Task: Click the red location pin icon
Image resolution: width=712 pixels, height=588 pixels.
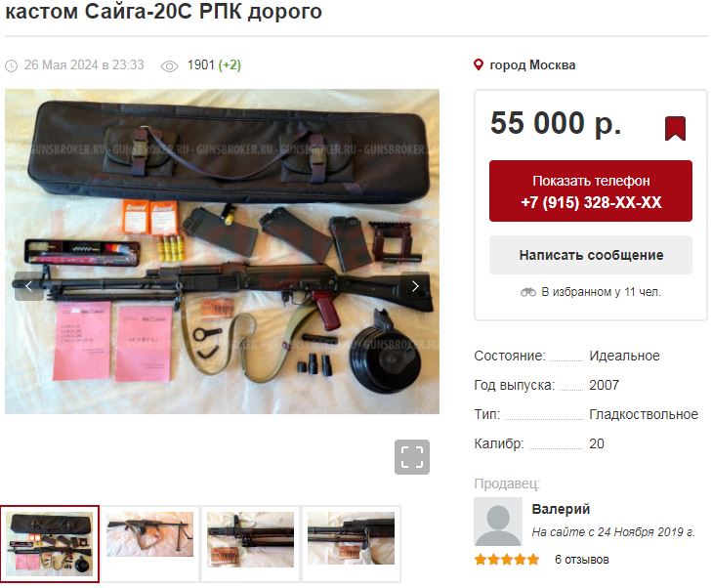Action: 479,64
